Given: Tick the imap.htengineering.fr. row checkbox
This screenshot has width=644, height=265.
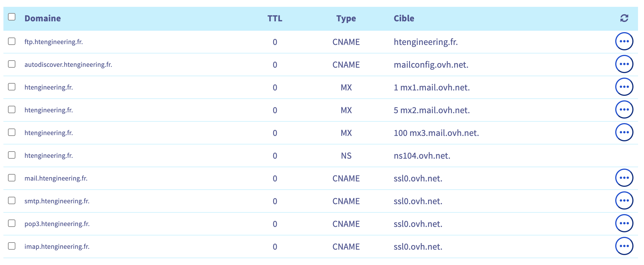Looking at the screenshot, I should tap(12, 246).
